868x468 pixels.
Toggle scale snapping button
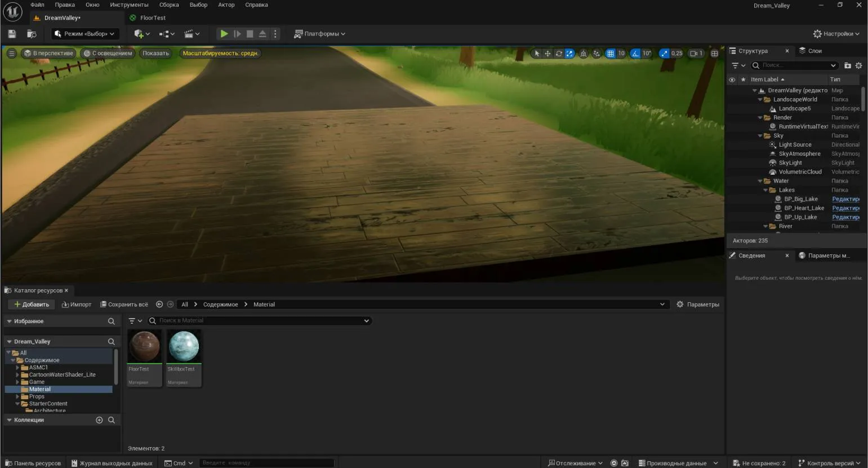coord(664,54)
